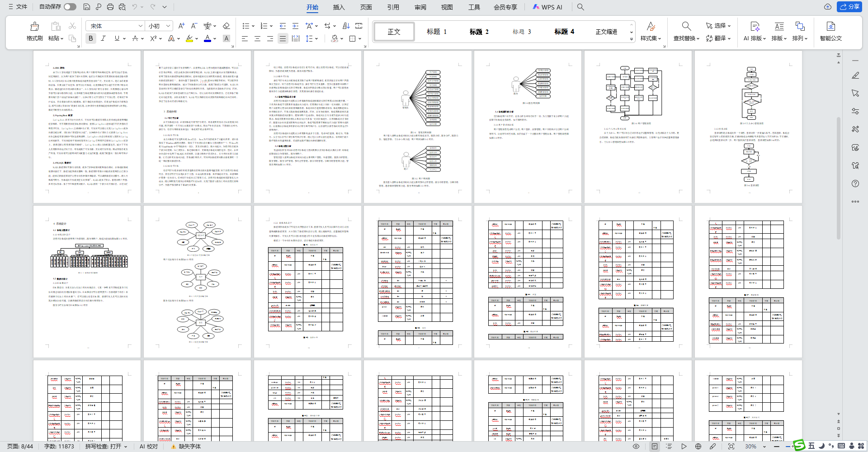Expand the styles gallery more arrow

click(x=632, y=39)
